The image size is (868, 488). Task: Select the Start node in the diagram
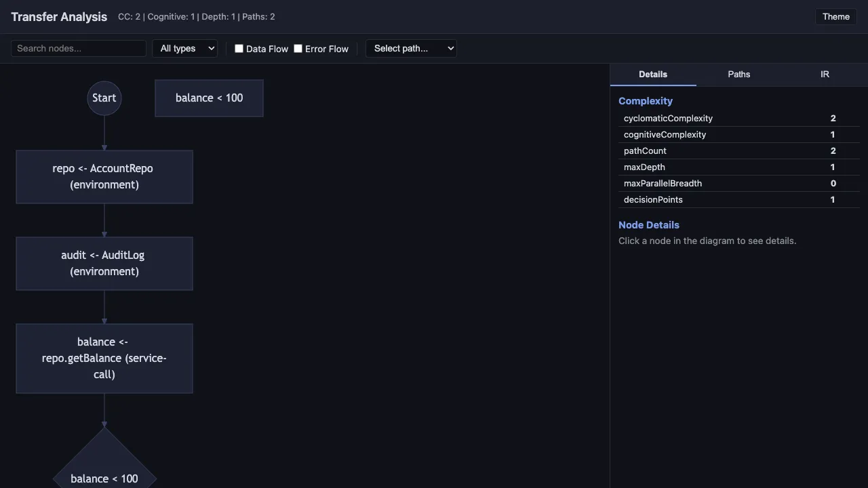point(104,98)
